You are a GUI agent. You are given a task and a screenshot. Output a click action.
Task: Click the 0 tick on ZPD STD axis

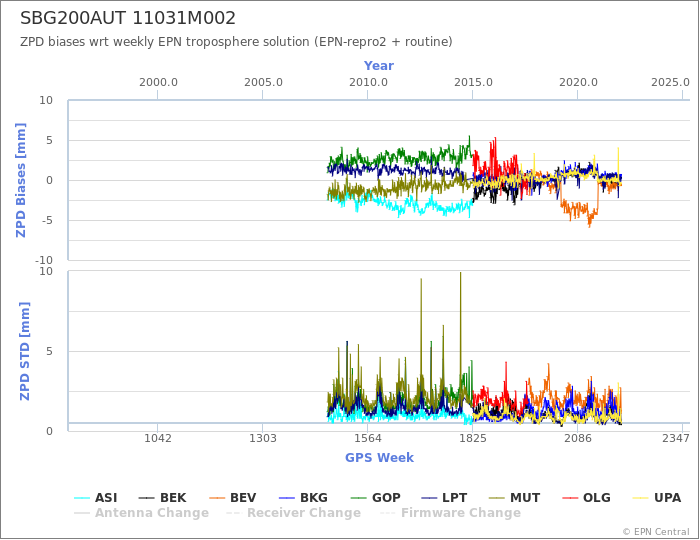pyautogui.click(x=50, y=431)
